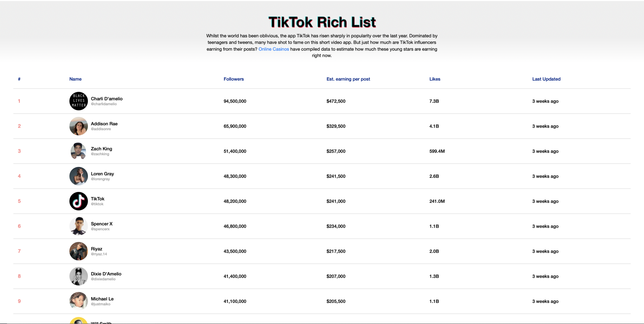Open Addison Rae's profile picture
Image resolution: width=644 pixels, height=324 pixels.
[79, 126]
